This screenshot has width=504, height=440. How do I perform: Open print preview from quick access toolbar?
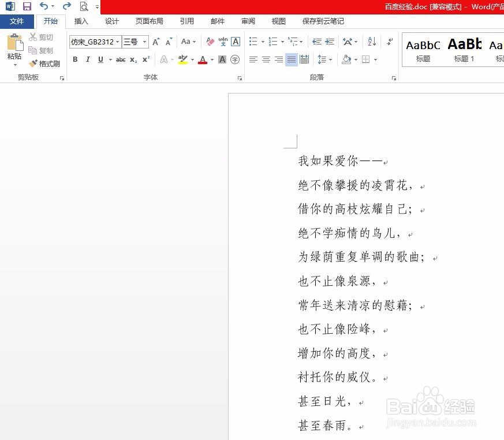tap(84, 6)
